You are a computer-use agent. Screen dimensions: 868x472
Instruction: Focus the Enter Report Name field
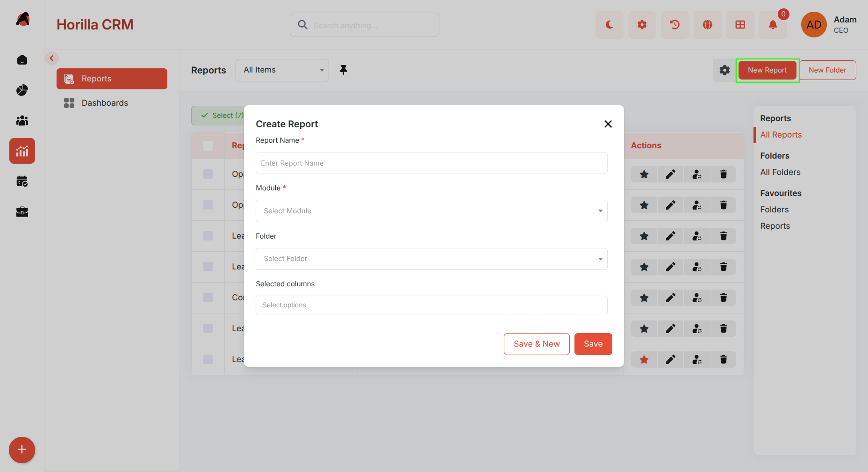pos(431,163)
